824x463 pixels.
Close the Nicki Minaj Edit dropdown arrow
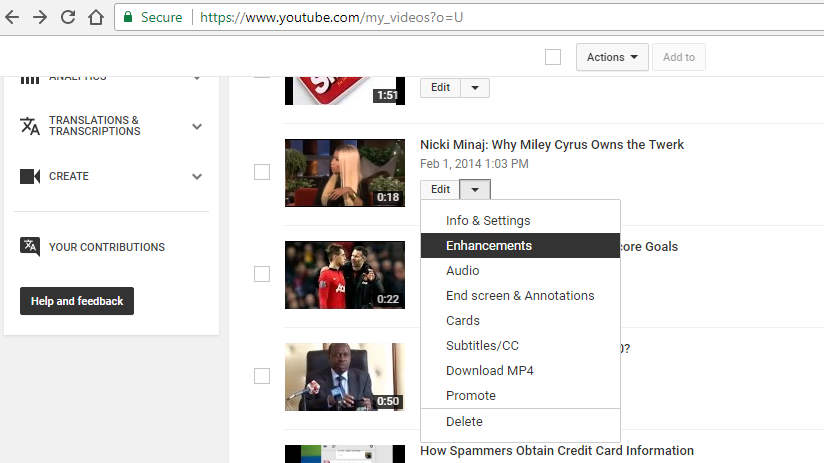click(475, 189)
